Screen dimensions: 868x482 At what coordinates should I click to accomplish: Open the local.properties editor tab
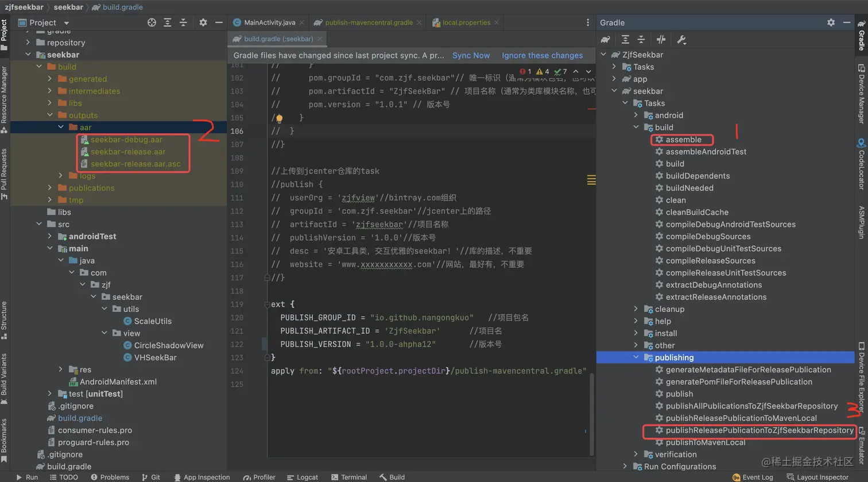[466, 22]
